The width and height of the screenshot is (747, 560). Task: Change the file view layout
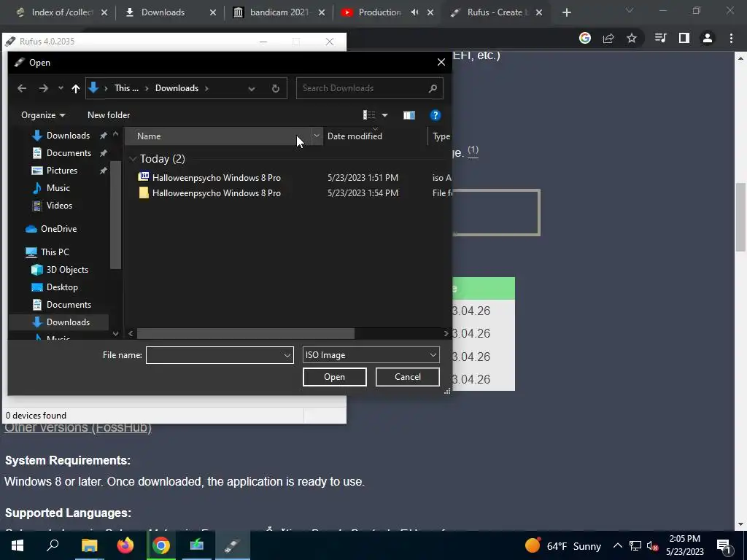(x=369, y=115)
